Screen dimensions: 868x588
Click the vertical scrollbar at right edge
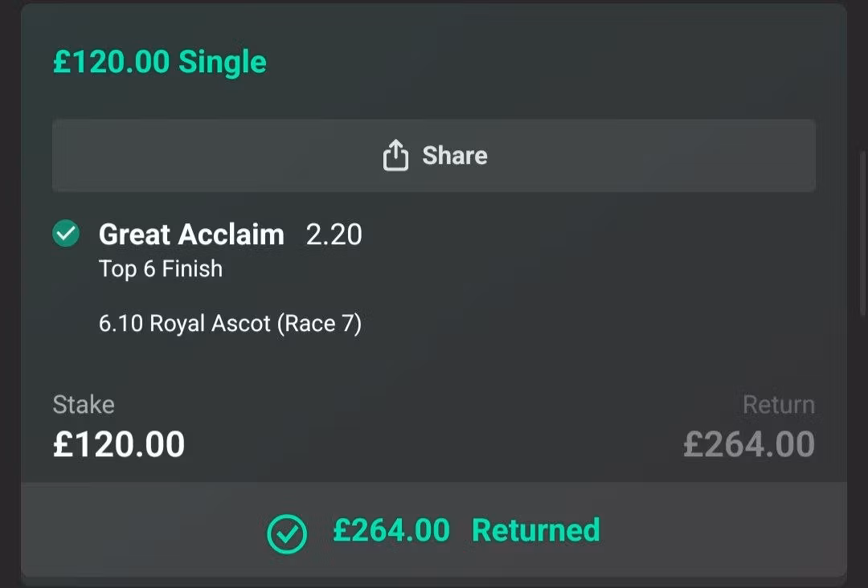[863, 232]
